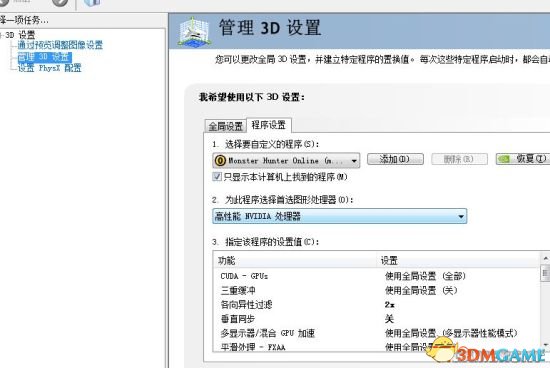This screenshot has width=550, height=368.
Task: Open 高性能 NVIDIA 处理器 dropdown
Action: point(340,216)
